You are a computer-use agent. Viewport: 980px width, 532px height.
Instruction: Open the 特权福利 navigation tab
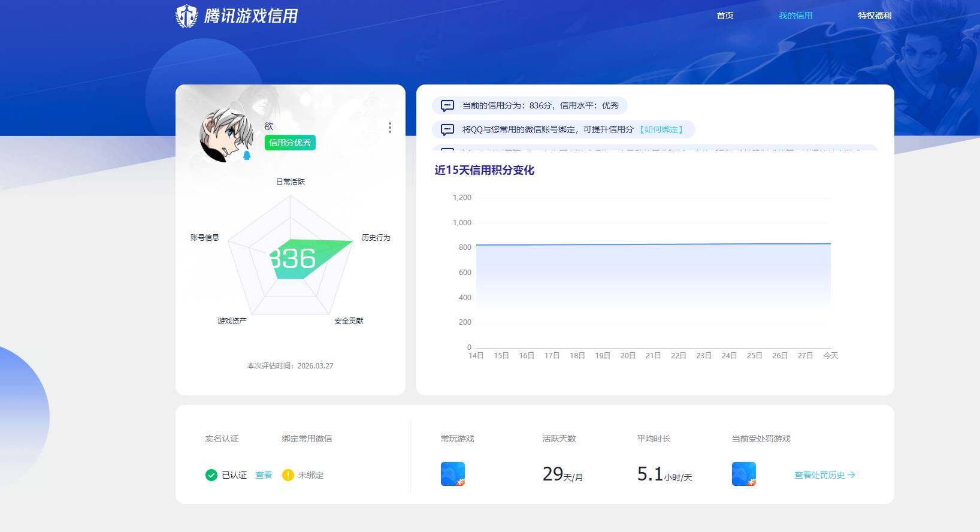875,16
